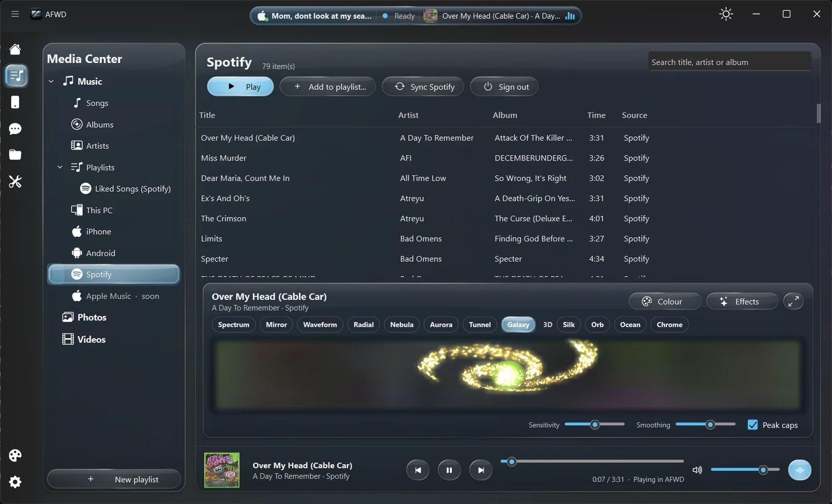832x504 pixels.
Task: Select the Miss Murder song row
Action: pos(504,158)
